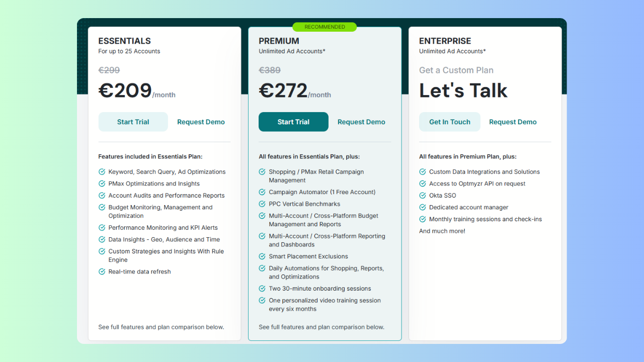Click the checkmark beside "Keyword, Search Query, Ad Optimizations"
This screenshot has height=362, width=644.
tap(102, 171)
